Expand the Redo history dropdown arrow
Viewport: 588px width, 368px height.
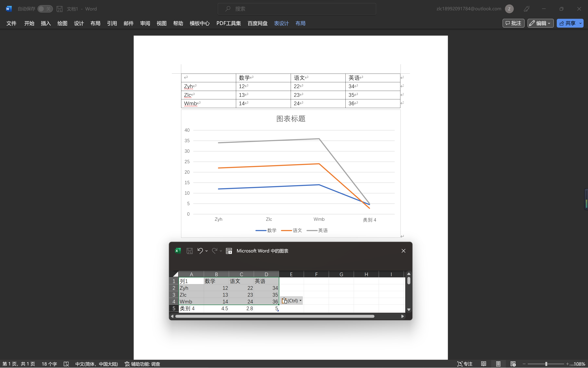click(221, 251)
